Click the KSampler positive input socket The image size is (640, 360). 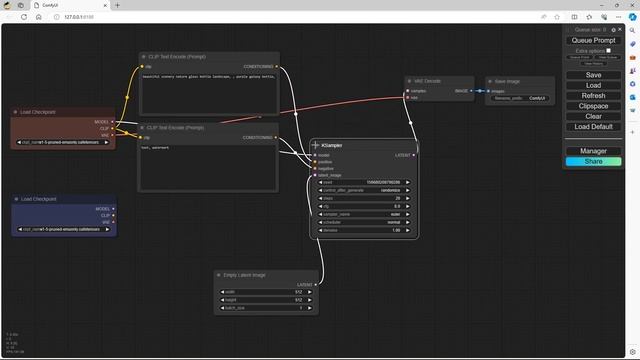[x=315, y=162]
